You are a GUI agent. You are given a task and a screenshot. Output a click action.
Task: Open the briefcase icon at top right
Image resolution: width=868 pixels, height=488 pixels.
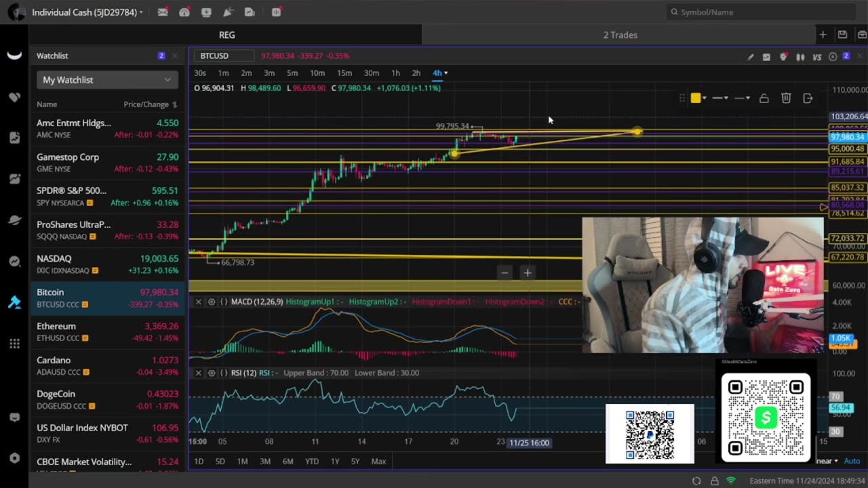pos(862,35)
